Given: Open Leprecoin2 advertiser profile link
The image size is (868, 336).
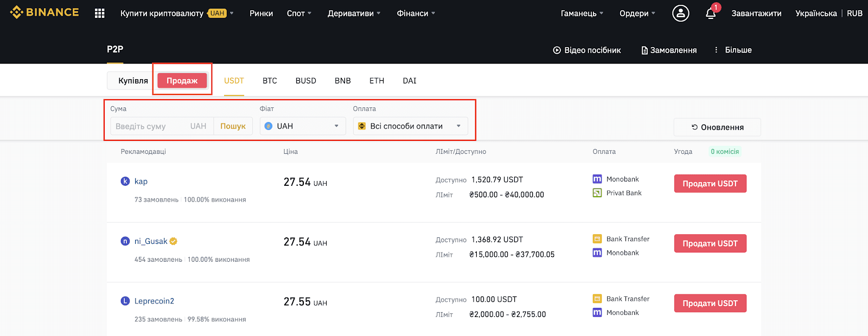Looking at the screenshot, I should click(154, 301).
